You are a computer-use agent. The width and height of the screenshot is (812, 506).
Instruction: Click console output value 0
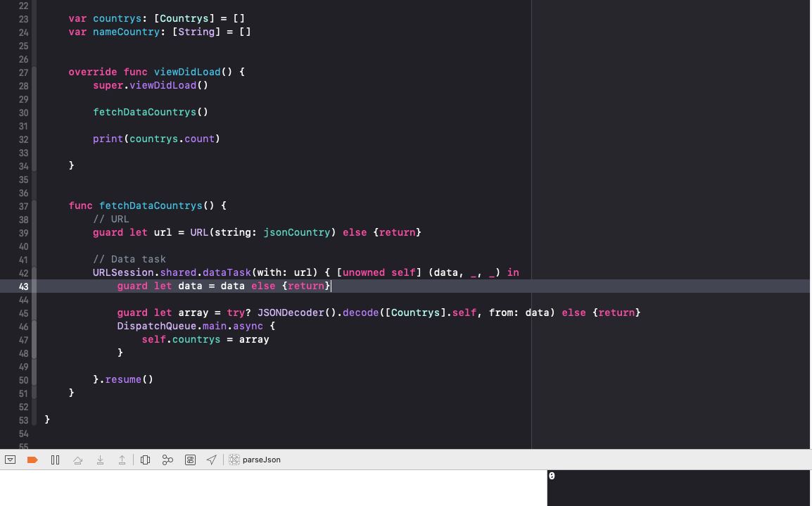click(552, 476)
